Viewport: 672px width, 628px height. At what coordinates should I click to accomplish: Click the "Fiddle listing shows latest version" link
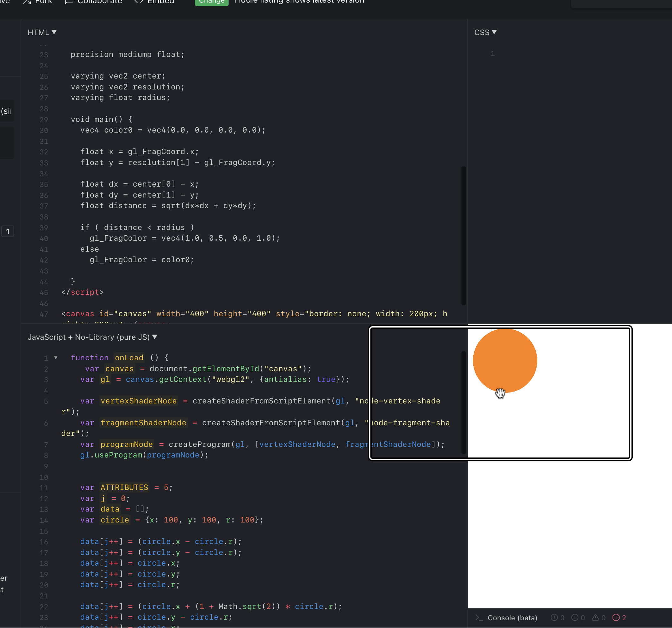299,2
